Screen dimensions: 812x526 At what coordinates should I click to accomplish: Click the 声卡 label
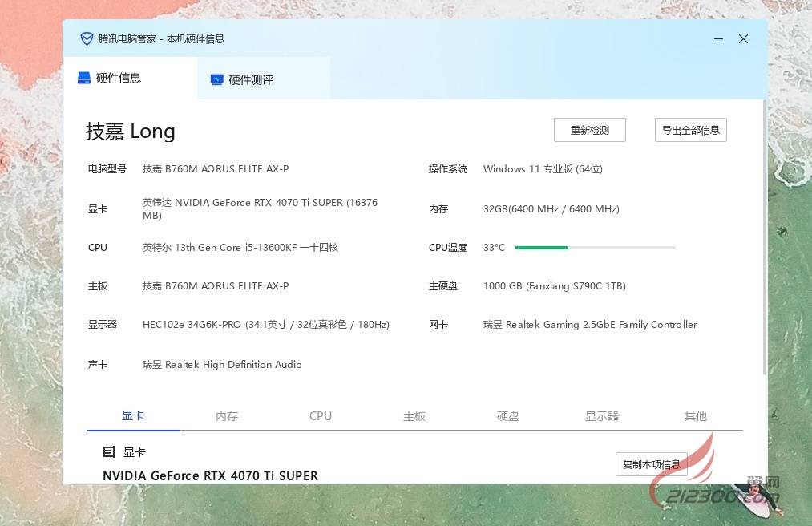[97, 365]
